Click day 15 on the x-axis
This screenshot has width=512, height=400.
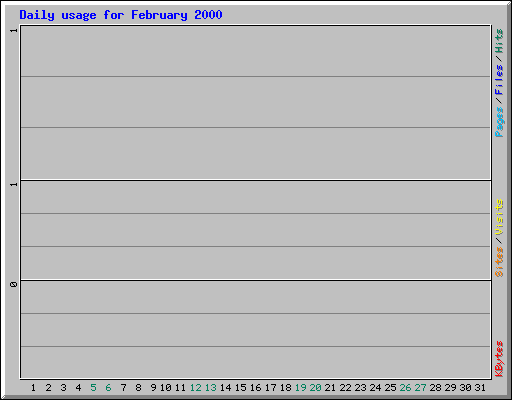241,388
